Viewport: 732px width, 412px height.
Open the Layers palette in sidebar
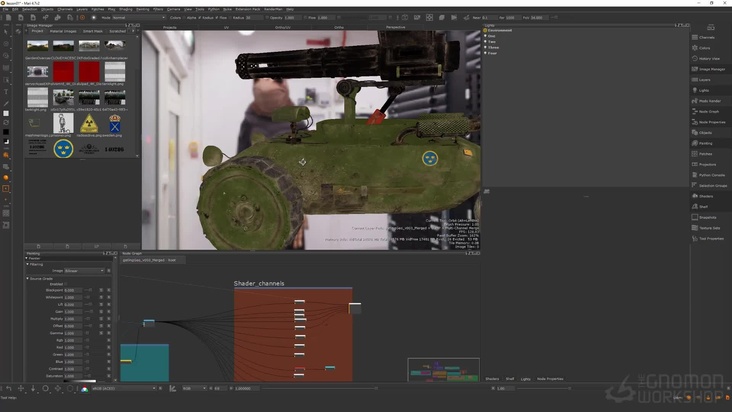705,79
